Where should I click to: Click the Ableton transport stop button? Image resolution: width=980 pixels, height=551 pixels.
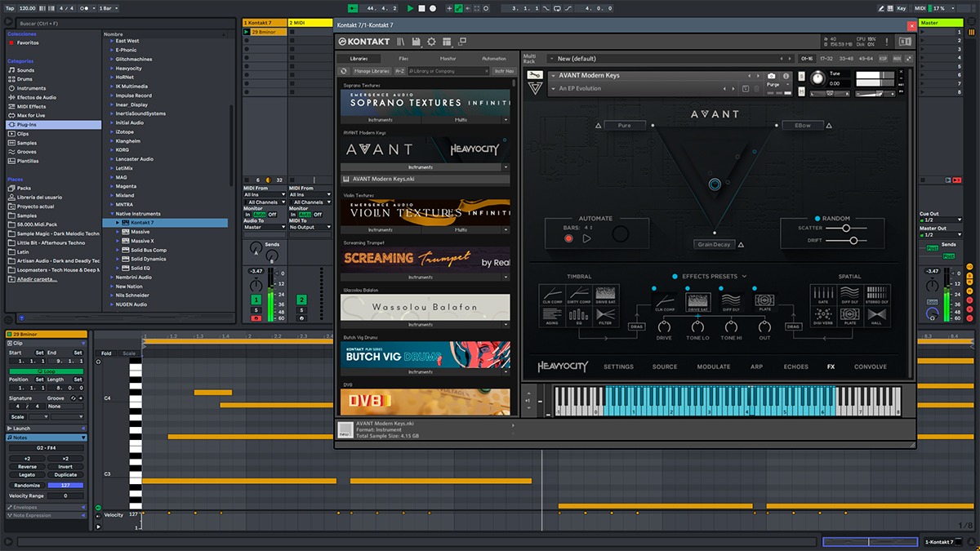click(421, 8)
